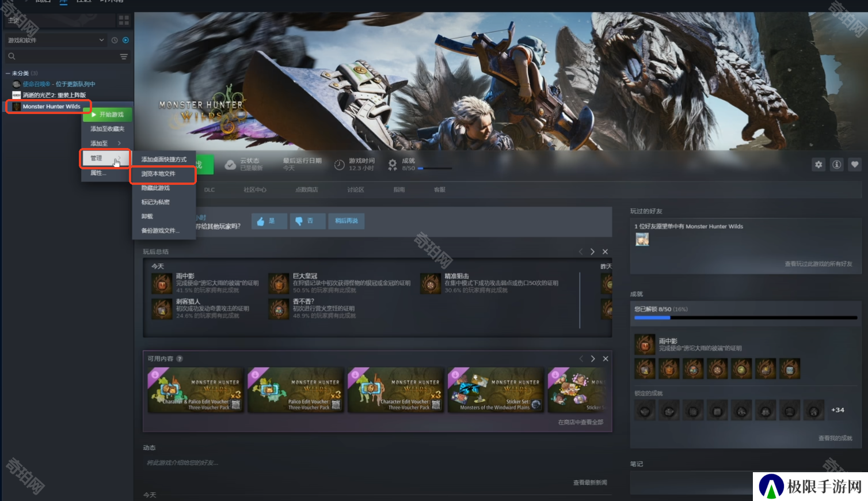Click the play time clock icon
868x501 pixels.
point(339,165)
